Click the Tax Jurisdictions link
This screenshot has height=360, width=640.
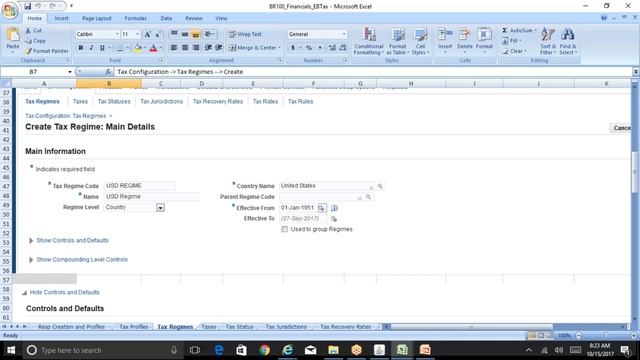click(162, 102)
